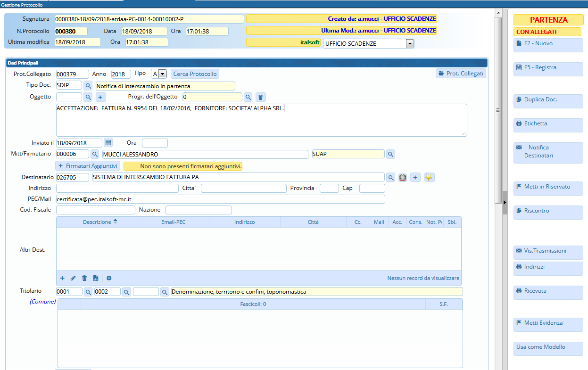Click the plus icon beside Oggetto search
The height and width of the screenshot is (370, 588).
(100, 97)
